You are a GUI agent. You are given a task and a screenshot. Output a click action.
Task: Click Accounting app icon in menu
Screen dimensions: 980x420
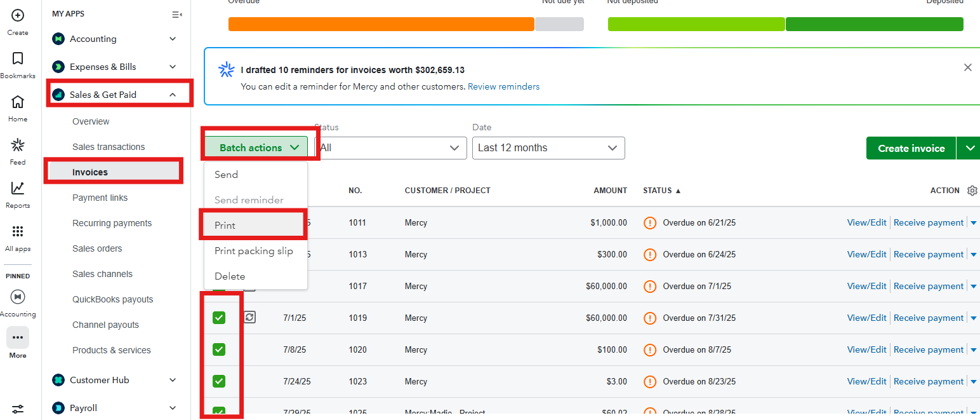pyautogui.click(x=58, y=39)
